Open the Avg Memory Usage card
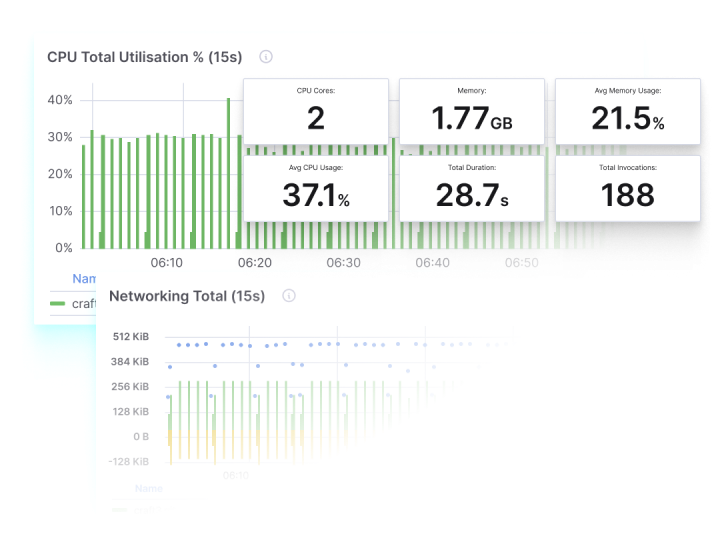 click(628, 112)
